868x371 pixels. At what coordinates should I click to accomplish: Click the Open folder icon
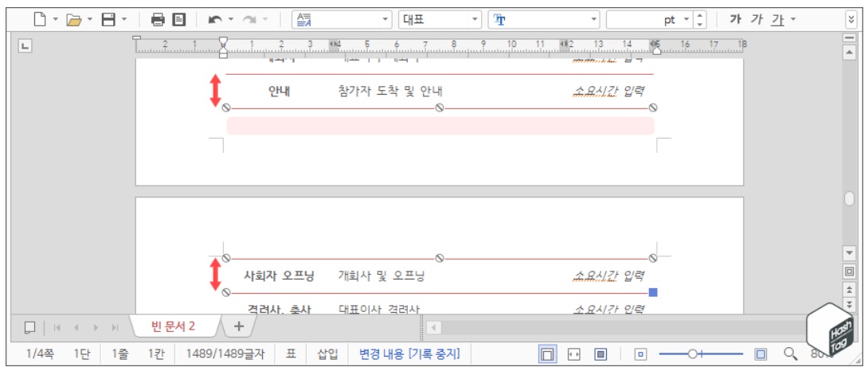73,20
